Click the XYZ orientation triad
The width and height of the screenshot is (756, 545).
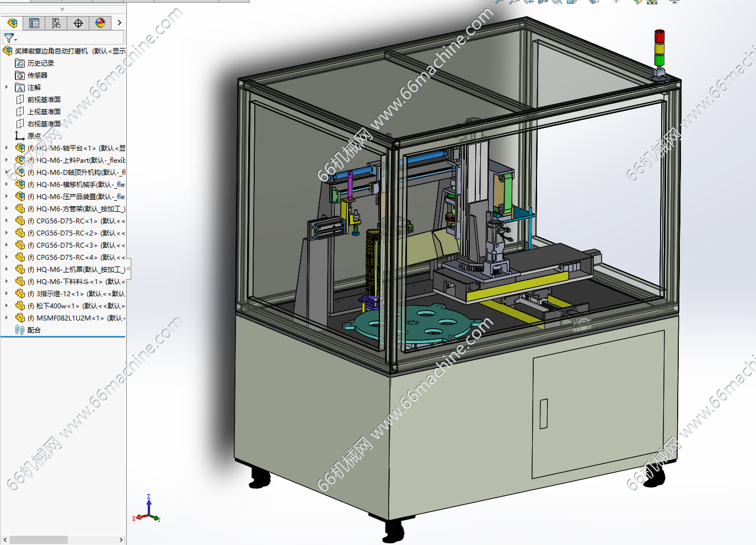[147, 510]
